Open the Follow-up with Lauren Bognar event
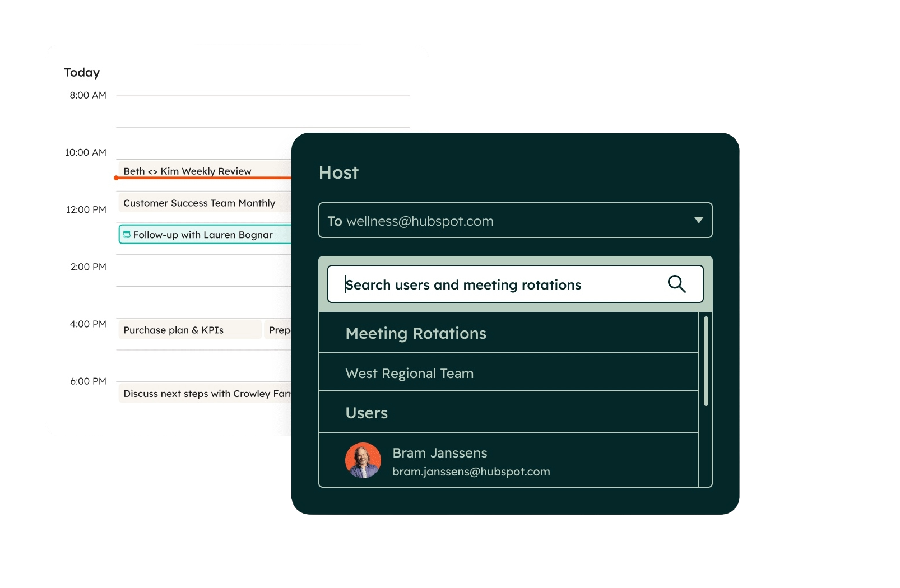 coord(203,235)
